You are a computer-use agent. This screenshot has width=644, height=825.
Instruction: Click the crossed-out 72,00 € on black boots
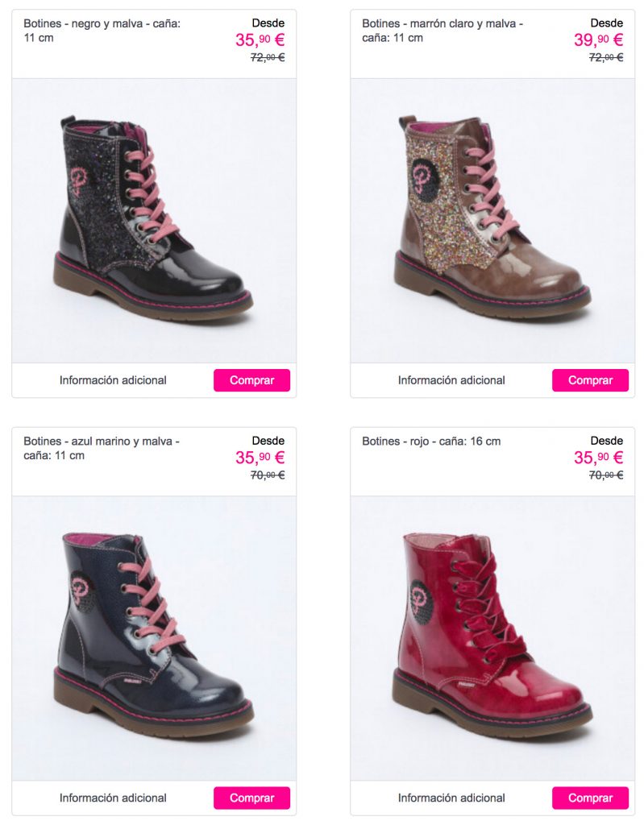click(x=268, y=57)
